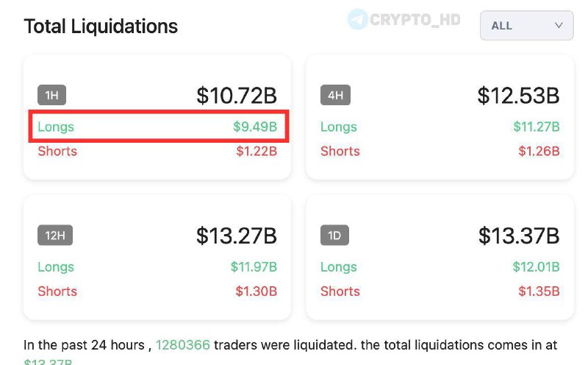Click the $12.53B four-hour total
This screenshot has height=365, width=588.
tap(518, 96)
